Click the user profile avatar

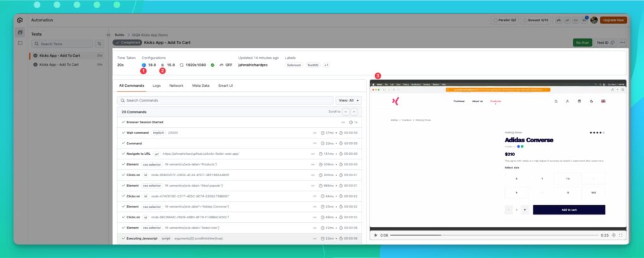click(594, 20)
